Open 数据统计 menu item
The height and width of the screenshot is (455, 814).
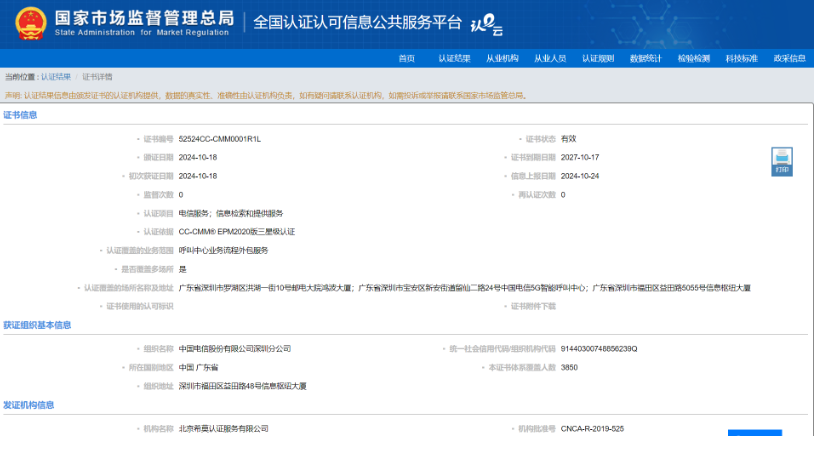point(646,58)
